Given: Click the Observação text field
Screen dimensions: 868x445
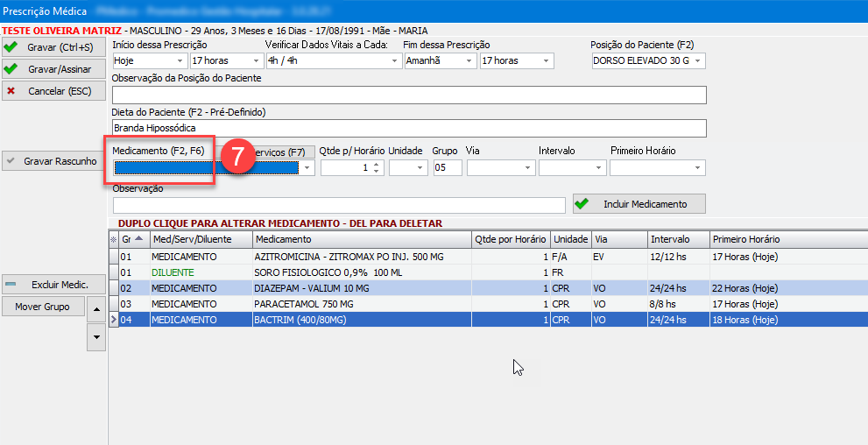Looking at the screenshot, I should [x=339, y=205].
